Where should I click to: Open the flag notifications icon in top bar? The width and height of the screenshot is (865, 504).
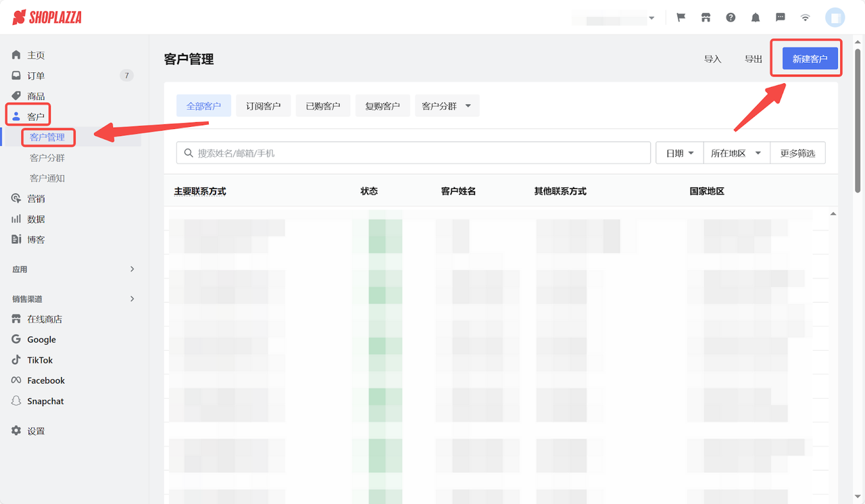click(681, 17)
